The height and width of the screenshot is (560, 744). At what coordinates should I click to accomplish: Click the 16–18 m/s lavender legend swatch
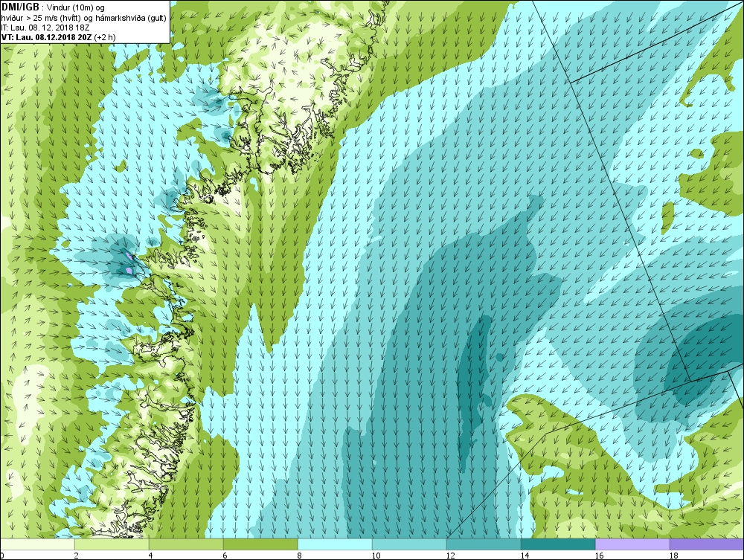pos(632,544)
